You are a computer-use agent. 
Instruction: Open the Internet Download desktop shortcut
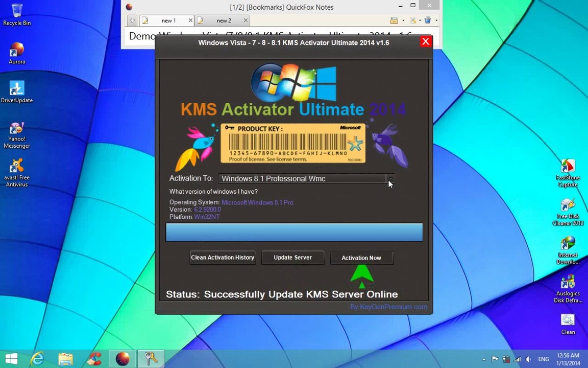click(568, 250)
